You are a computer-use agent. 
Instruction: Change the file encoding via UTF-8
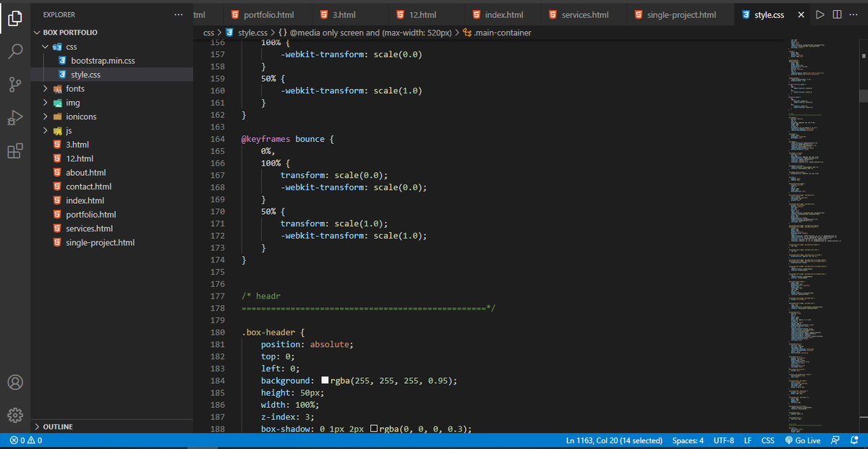click(x=724, y=440)
